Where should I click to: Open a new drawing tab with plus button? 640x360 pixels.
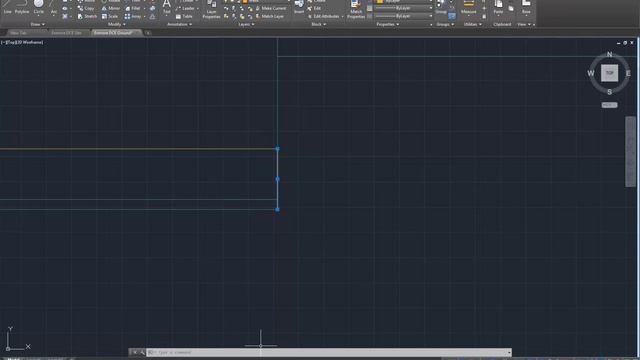point(148,33)
